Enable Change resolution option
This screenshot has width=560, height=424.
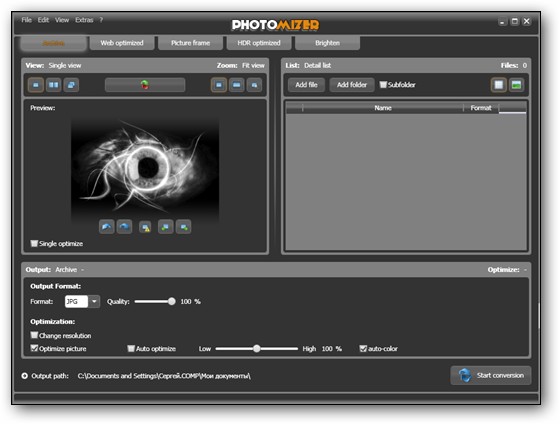pos(34,335)
